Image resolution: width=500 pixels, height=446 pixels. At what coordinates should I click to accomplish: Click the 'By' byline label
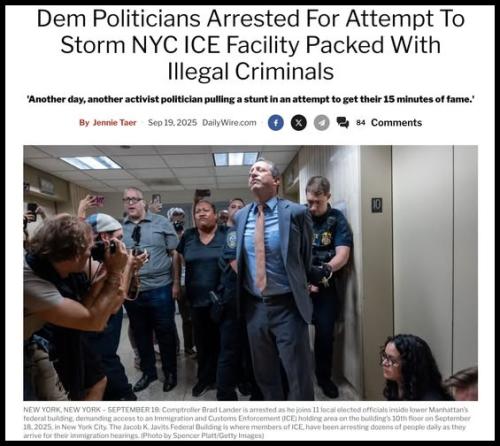click(84, 123)
